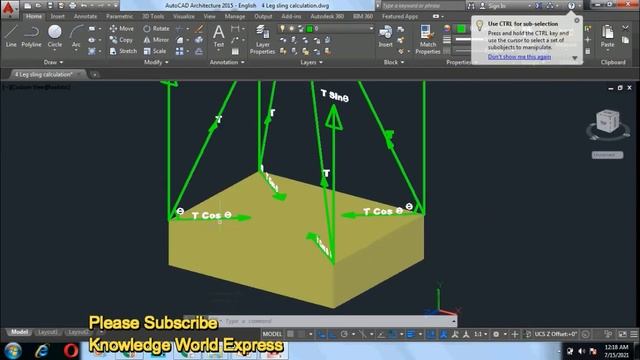Click the Mirror tool
640x360 pixels.
coord(156,40)
